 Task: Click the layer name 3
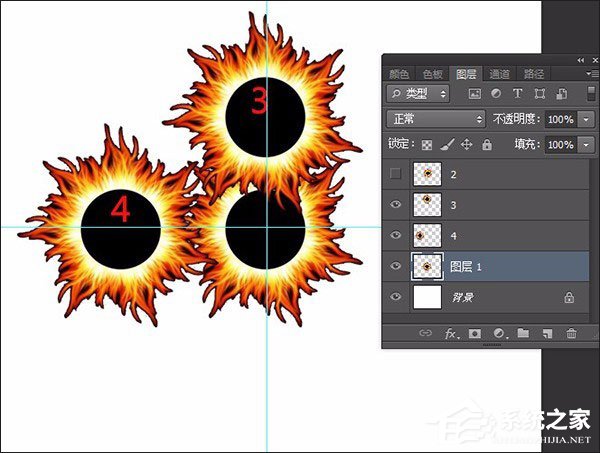[453, 205]
